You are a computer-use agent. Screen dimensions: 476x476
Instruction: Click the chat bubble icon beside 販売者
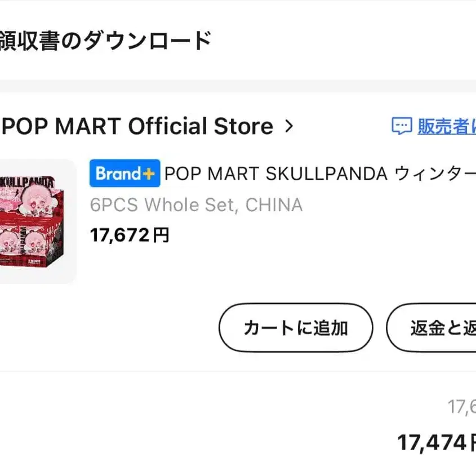pos(401,126)
